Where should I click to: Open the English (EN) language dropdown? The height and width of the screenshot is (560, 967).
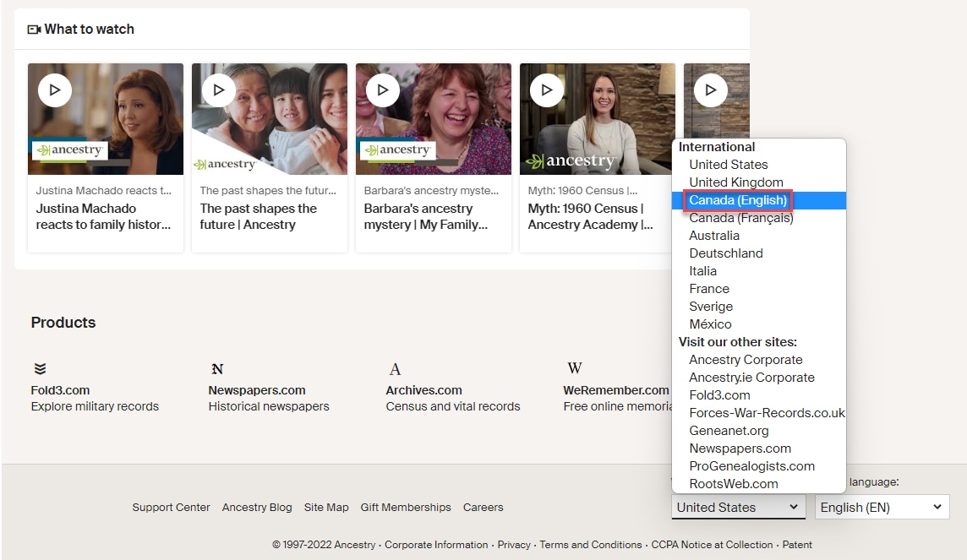pos(882,507)
